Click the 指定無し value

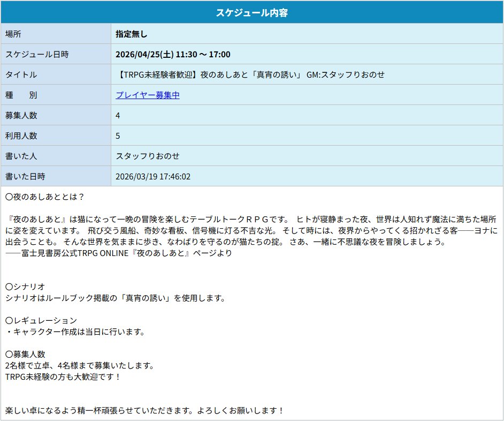pos(132,34)
